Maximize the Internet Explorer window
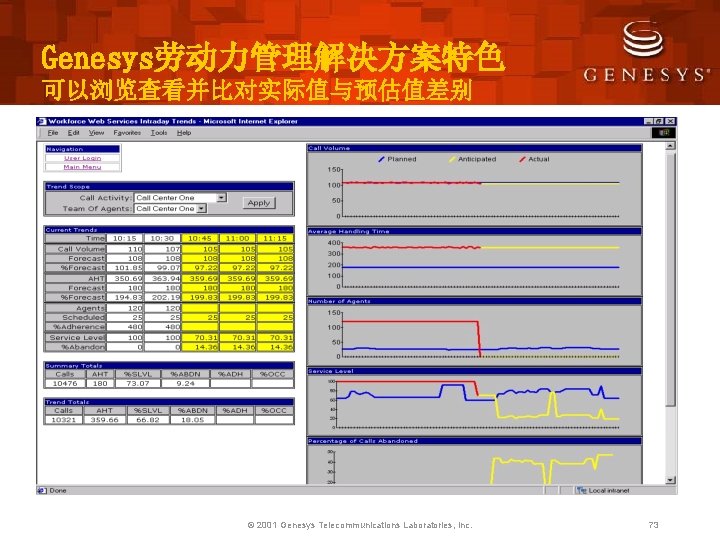Screen dimensions: 720x540 point(659,121)
